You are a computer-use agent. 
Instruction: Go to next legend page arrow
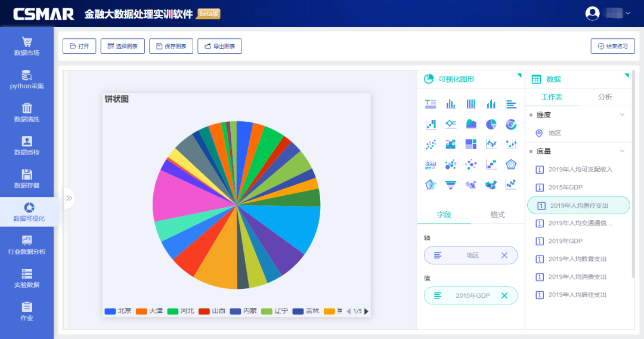[x=366, y=311]
